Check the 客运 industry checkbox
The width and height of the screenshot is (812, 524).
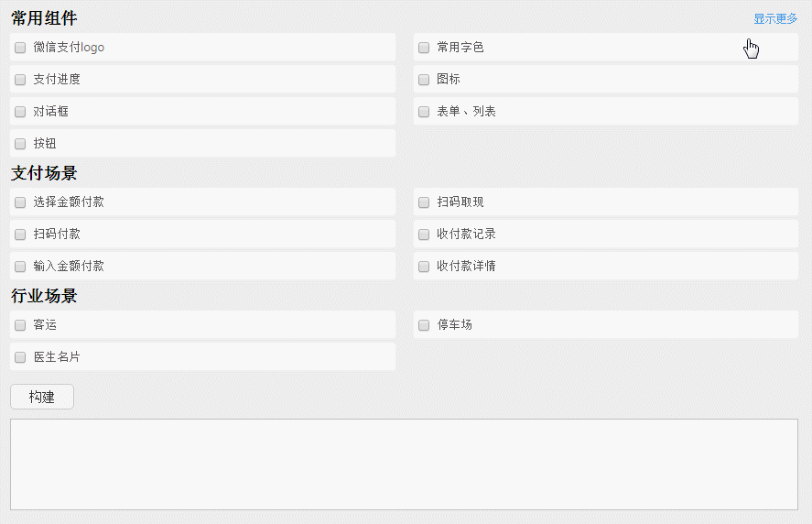[20, 325]
